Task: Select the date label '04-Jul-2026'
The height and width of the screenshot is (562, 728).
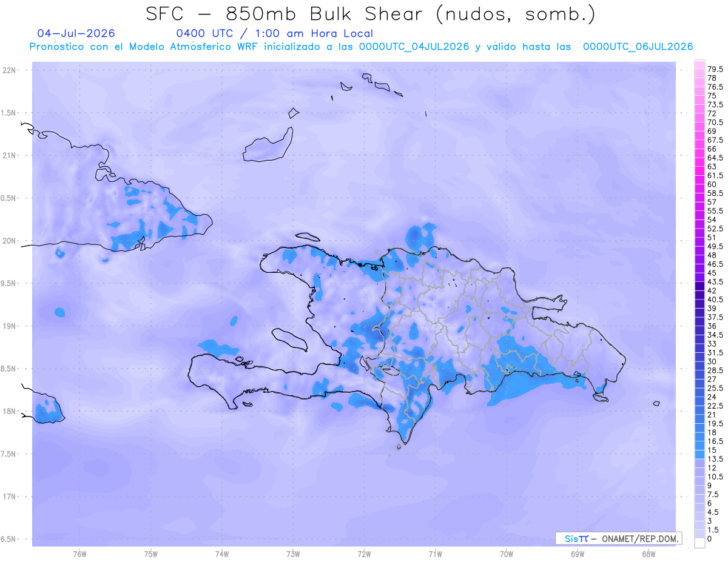Action: coord(76,33)
